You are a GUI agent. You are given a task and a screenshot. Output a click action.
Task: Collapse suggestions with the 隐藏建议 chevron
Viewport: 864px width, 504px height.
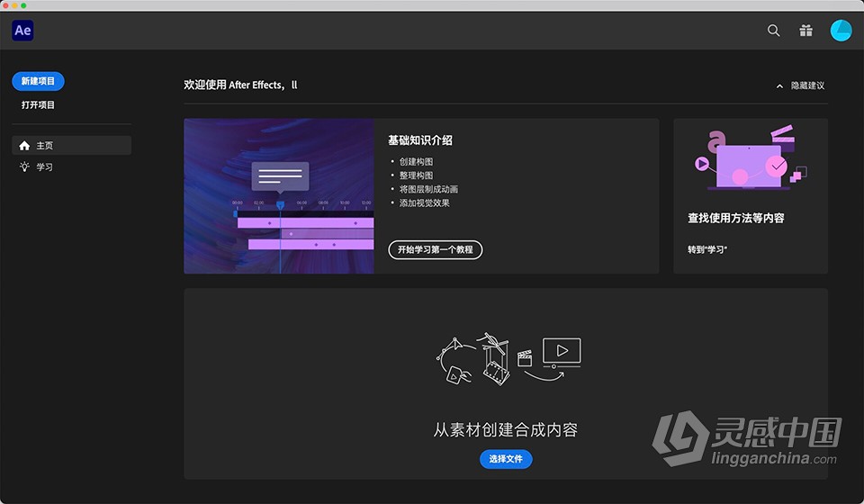click(779, 85)
